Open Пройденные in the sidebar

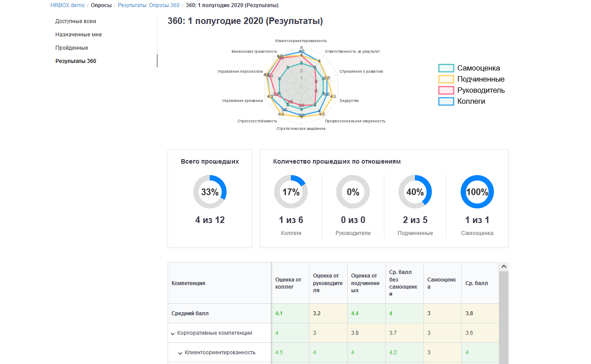72,48
